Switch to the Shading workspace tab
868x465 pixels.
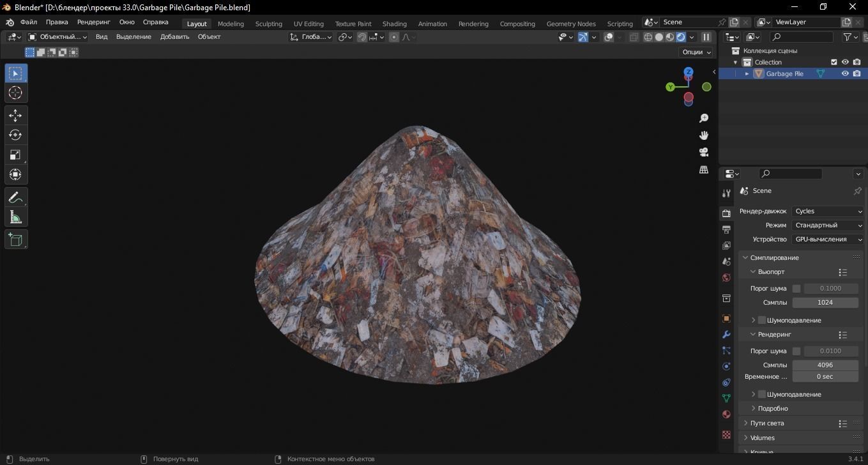(x=394, y=24)
